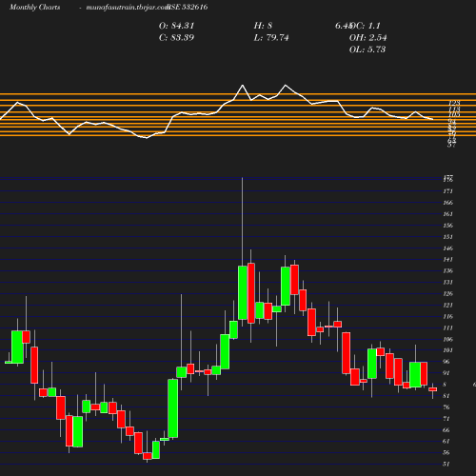Viewport: 476px width, 476px height.
Task: Click the 171 price axis label
Action: pos(447,191)
